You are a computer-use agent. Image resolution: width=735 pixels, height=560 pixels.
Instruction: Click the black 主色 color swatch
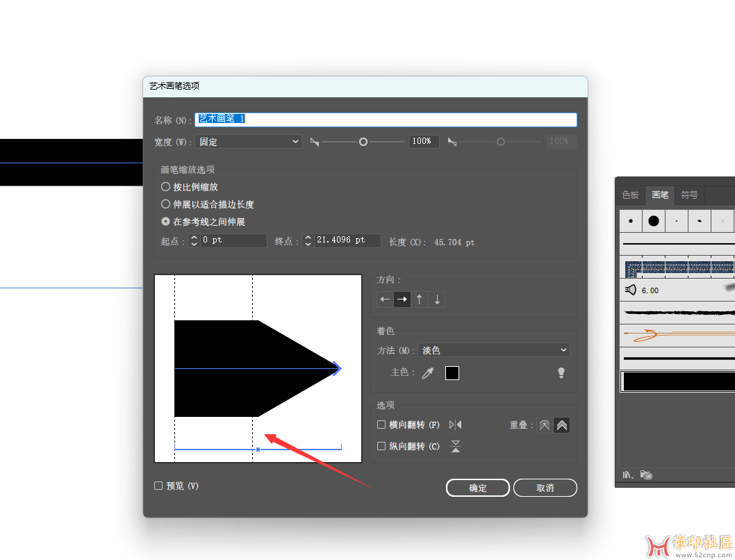coord(452,373)
